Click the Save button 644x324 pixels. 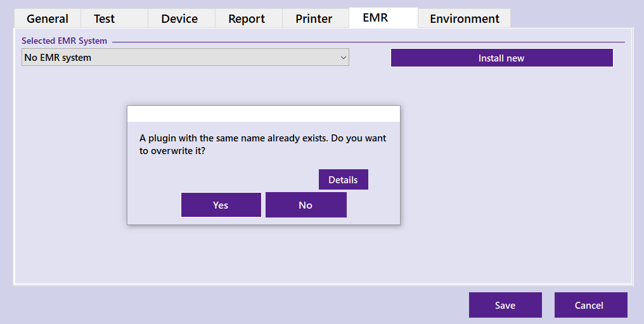point(505,305)
